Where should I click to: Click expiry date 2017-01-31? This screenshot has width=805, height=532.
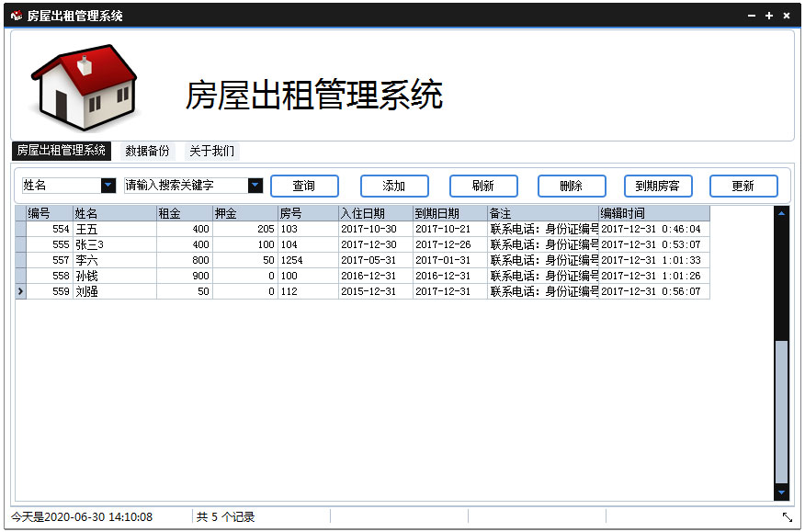click(x=450, y=260)
